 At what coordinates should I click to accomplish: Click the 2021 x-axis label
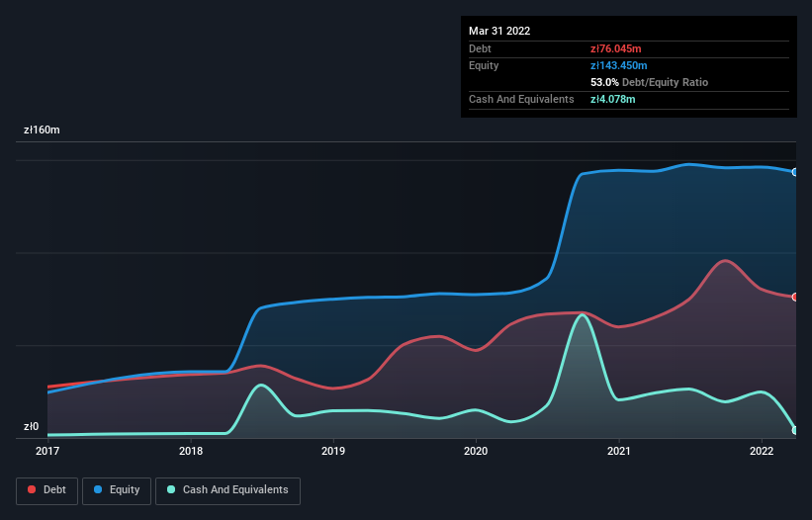pos(619,451)
